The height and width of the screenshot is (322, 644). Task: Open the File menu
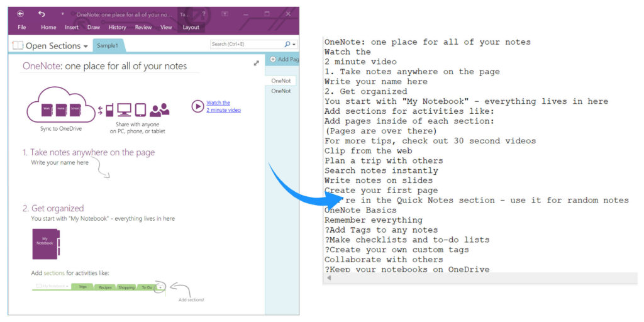point(22,28)
